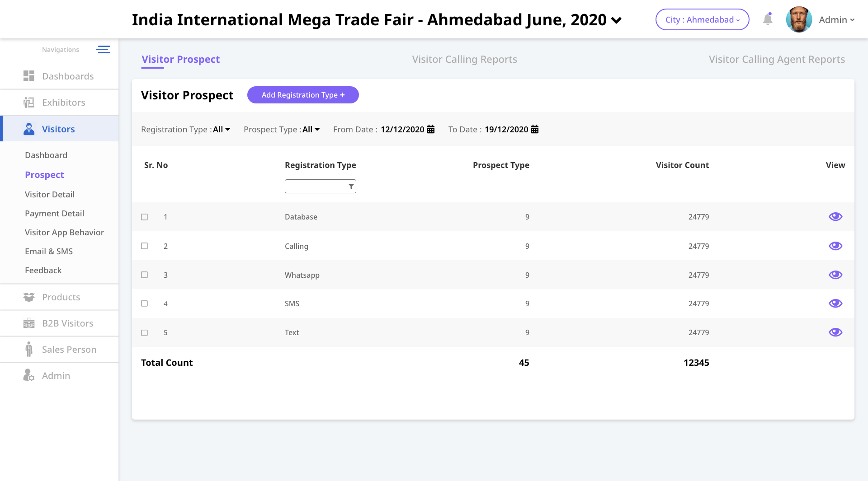Open the To Date calendar icon
The image size is (868, 481).
pyautogui.click(x=534, y=130)
